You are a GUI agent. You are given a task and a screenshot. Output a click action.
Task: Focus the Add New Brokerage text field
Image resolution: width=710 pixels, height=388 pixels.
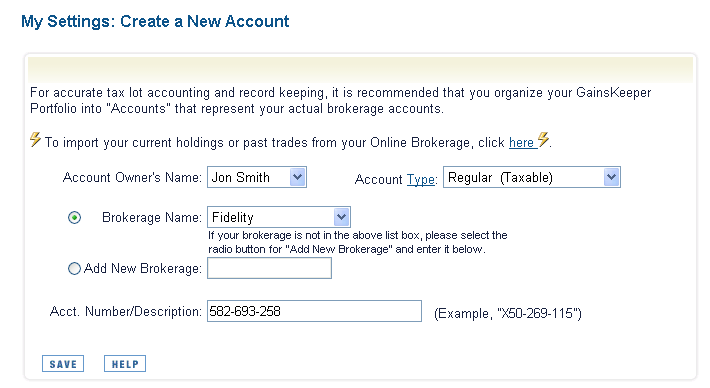pos(269,268)
